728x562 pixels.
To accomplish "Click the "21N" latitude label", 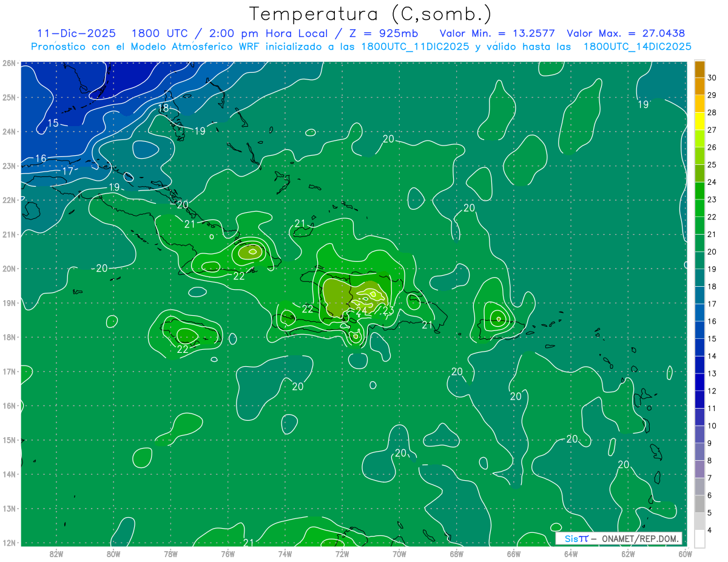I will (8, 234).
